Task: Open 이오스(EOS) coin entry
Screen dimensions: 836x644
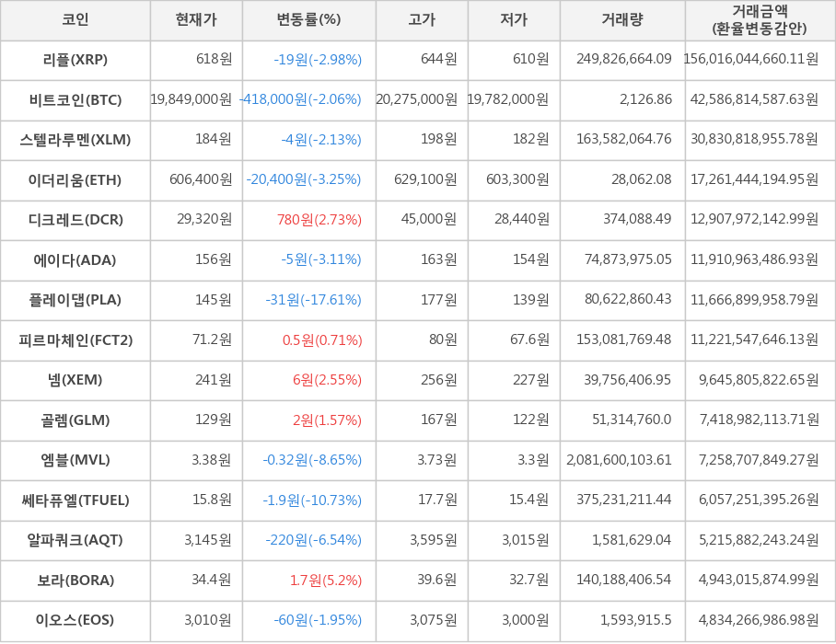Action: point(75,620)
